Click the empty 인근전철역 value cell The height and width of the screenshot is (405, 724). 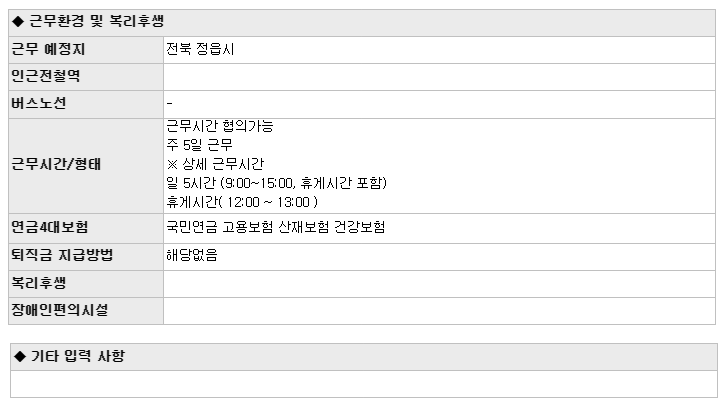click(440, 77)
